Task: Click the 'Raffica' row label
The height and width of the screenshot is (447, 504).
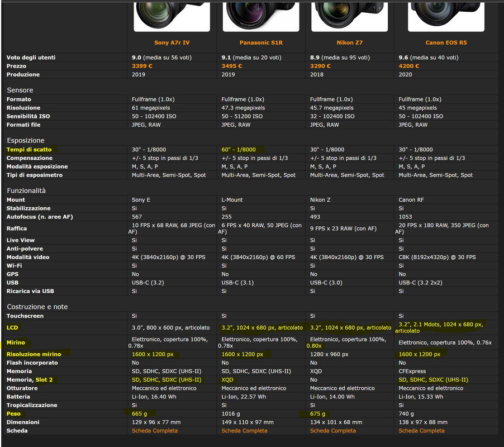Action: click(x=17, y=229)
